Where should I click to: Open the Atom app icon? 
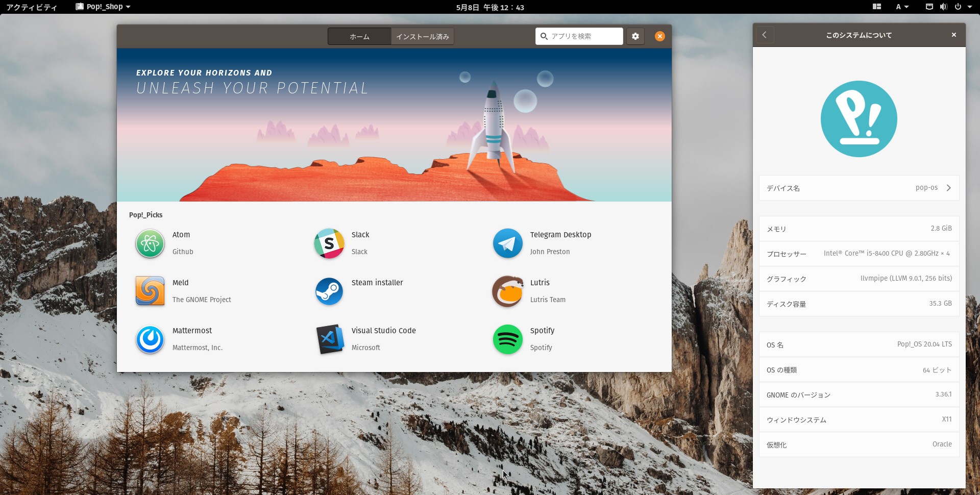coord(150,243)
